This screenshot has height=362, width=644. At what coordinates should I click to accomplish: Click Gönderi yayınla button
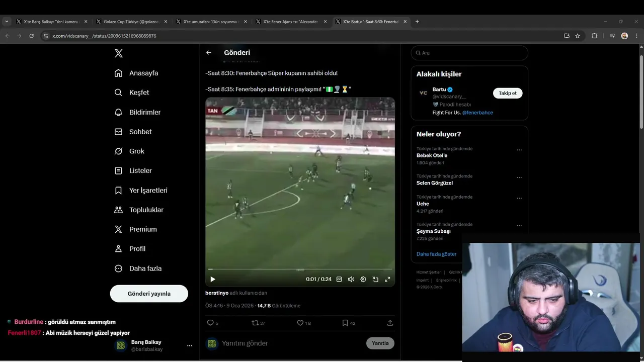pyautogui.click(x=149, y=294)
